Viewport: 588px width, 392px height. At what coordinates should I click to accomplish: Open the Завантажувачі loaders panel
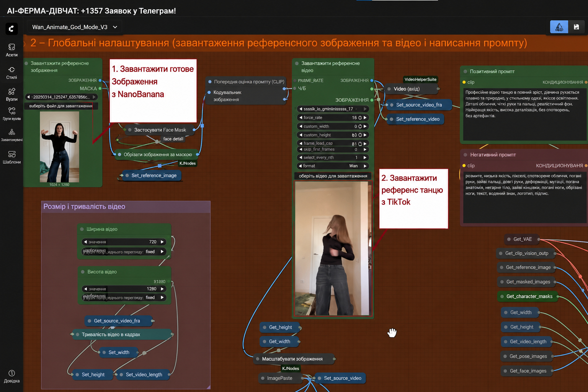(x=11, y=135)
